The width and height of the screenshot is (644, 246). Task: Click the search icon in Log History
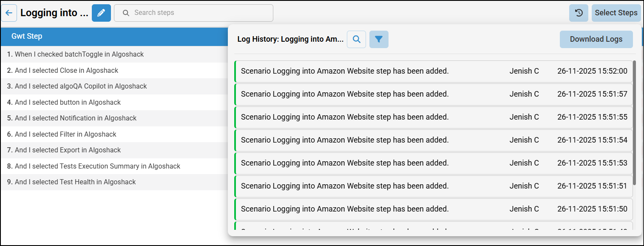357,40
